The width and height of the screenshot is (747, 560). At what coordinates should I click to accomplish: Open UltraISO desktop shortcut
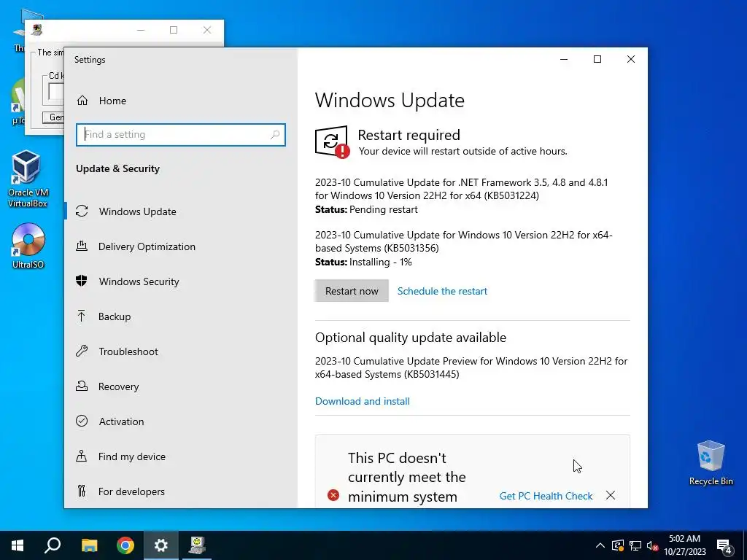coord(28,246)
